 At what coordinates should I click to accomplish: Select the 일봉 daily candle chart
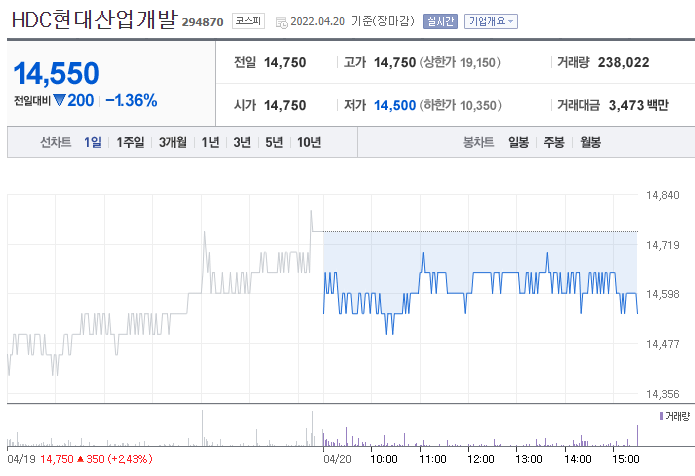519,142
